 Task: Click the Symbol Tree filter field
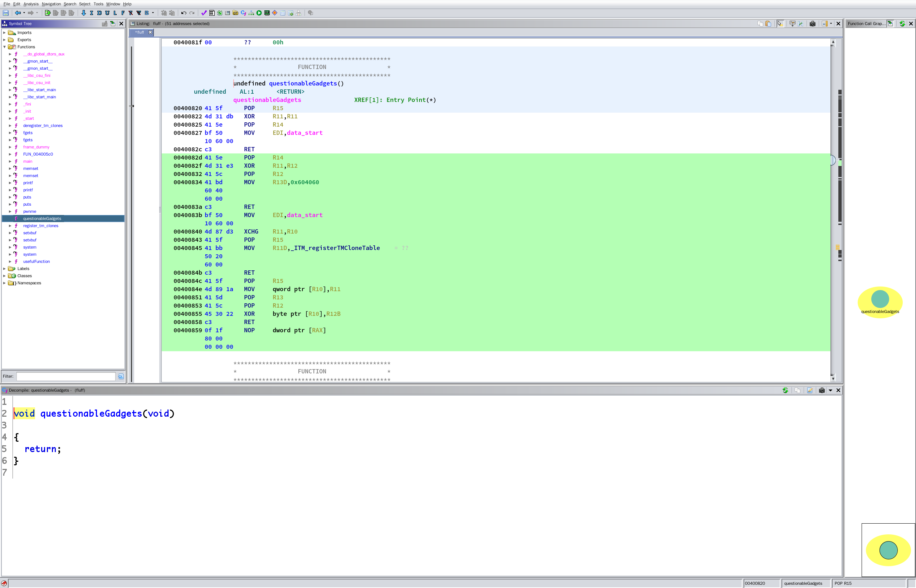tap(66, 377)
